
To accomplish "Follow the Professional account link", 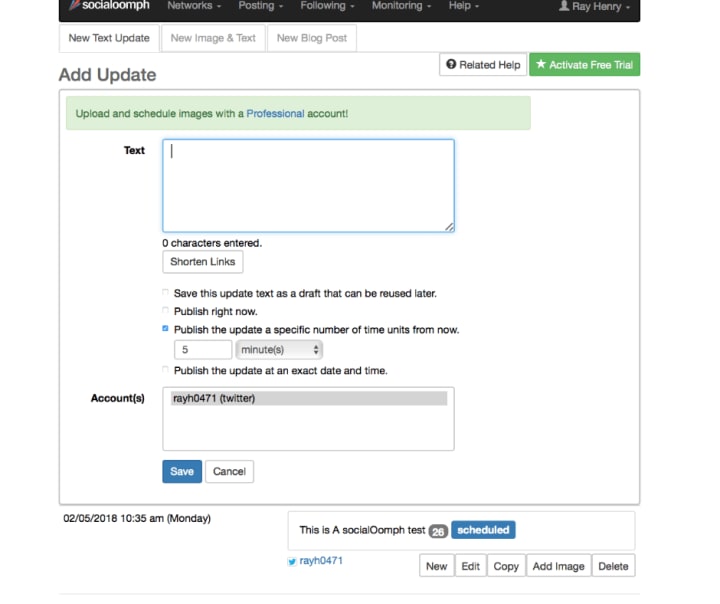I will tap(275, 113).
